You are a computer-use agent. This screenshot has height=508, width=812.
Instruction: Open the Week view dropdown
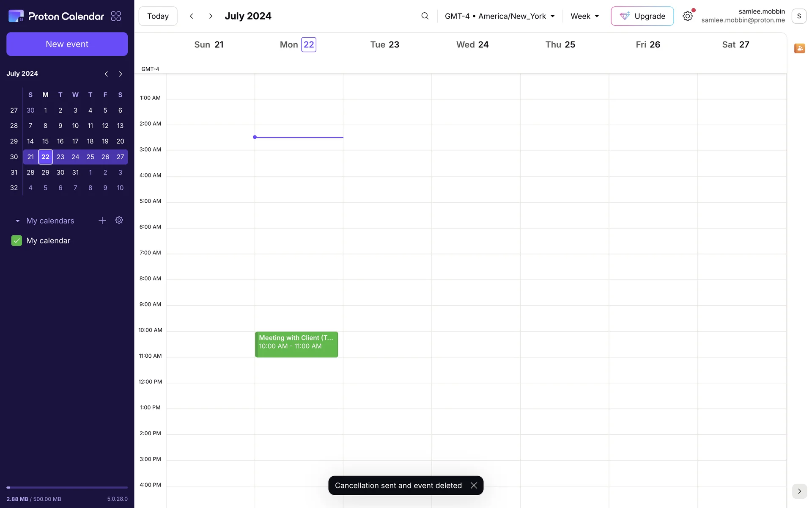tap(584, 16)
